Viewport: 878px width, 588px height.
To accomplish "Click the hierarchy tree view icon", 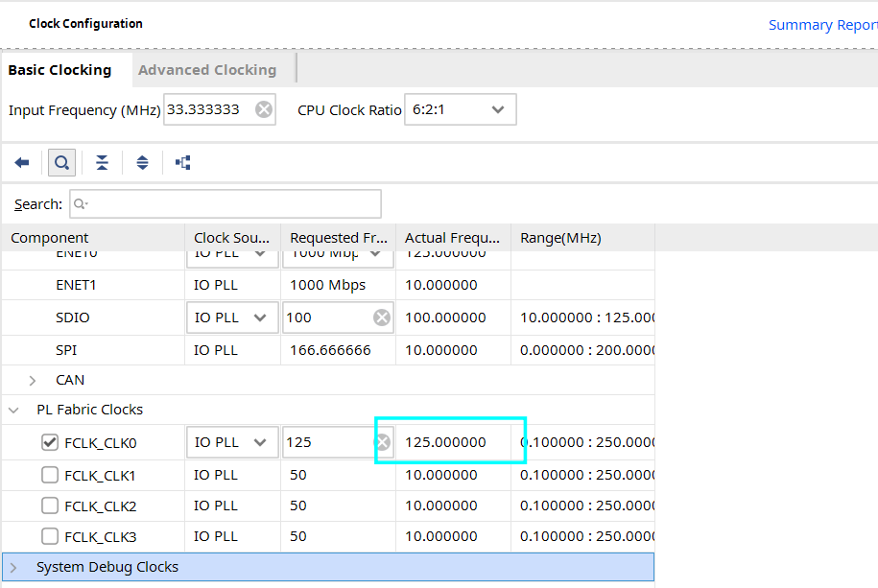I will coord(183,163).
